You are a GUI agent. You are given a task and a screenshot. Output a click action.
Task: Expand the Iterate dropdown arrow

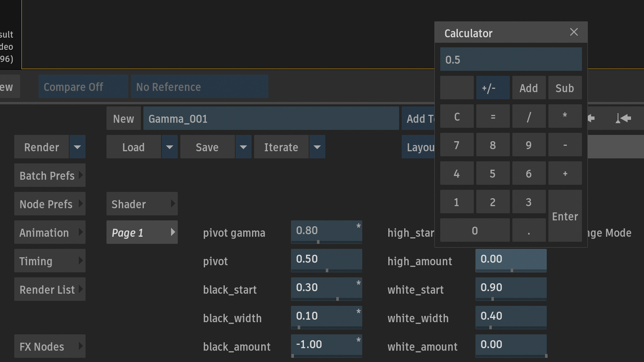click(317, 147)
